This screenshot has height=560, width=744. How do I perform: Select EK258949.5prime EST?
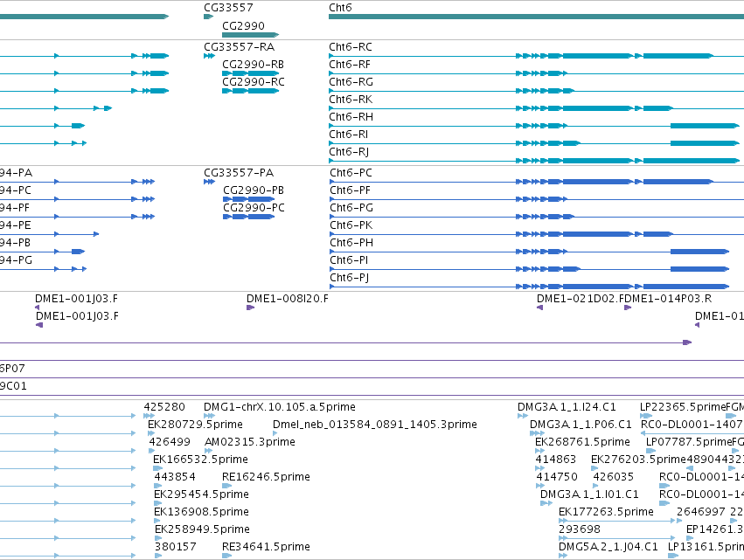tap(202, 529)
